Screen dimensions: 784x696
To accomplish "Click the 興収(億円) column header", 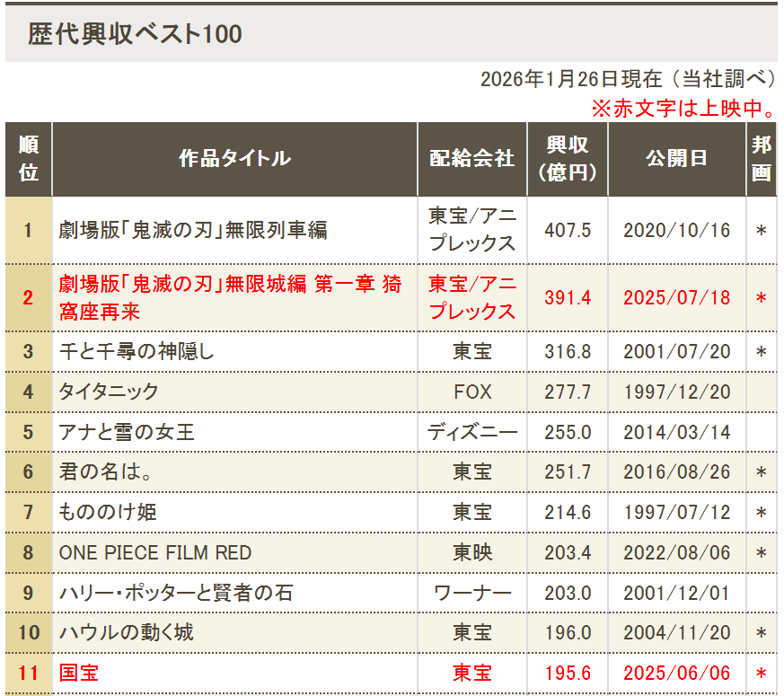I will (568, 159).
